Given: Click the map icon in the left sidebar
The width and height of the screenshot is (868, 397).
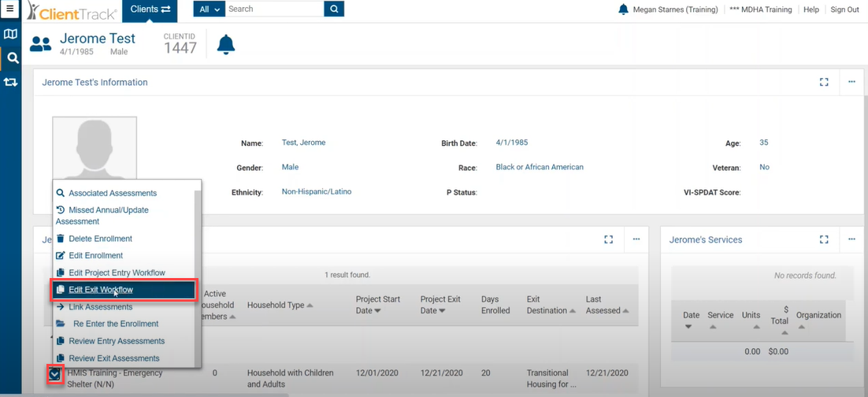Looking at the screenshot, I should click(11, 35).
